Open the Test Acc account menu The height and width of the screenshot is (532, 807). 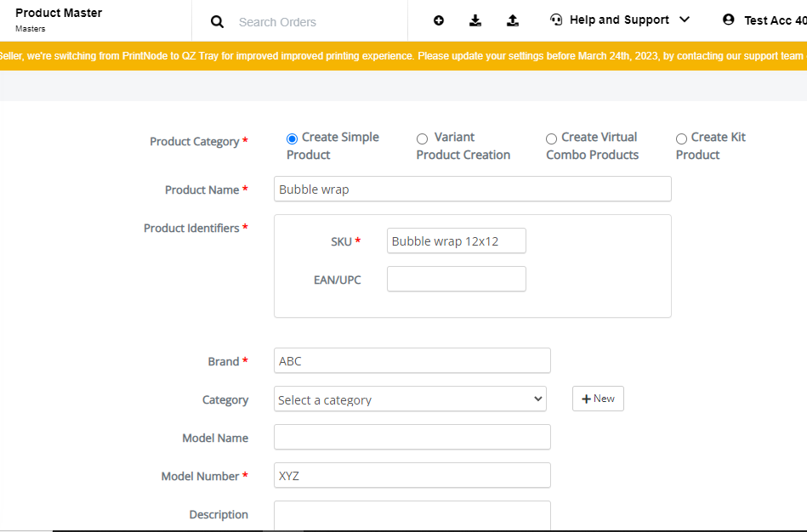tap(775, 20)
